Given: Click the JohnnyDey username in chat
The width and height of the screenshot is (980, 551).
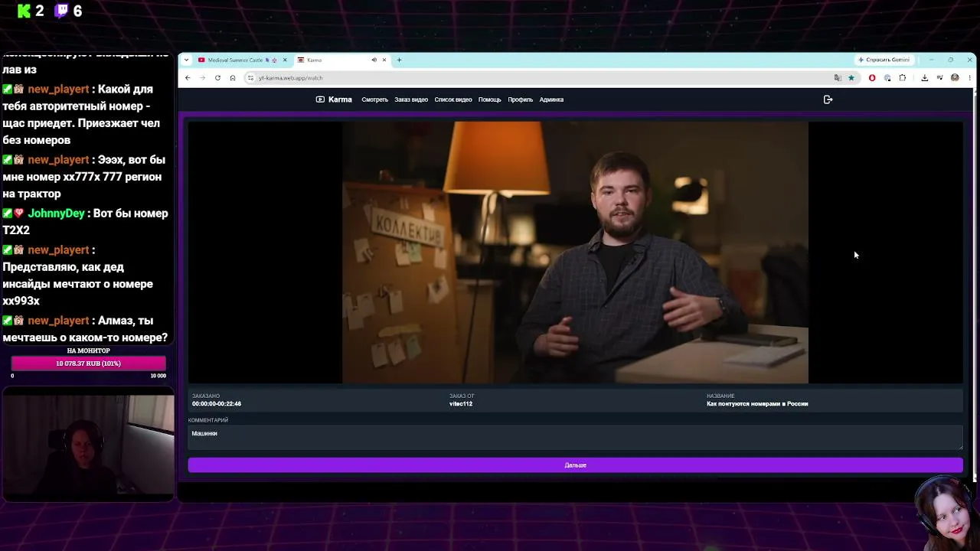Looking at the screenshot, I should 56,214.
